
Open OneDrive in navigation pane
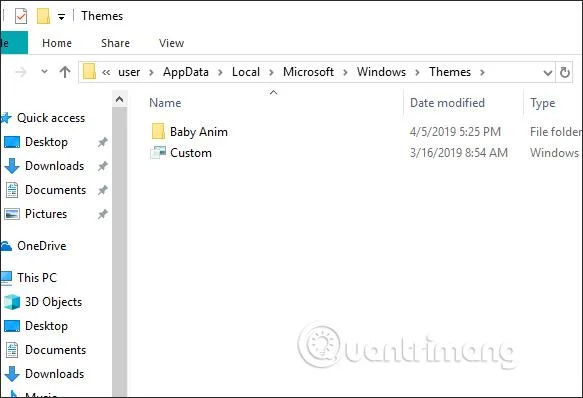(42, 246)
